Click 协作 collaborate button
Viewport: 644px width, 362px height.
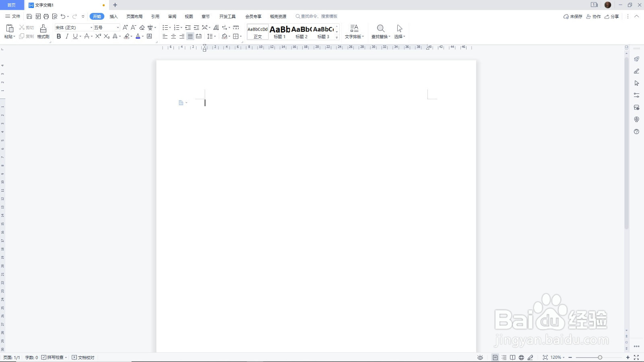pos(593,16)
